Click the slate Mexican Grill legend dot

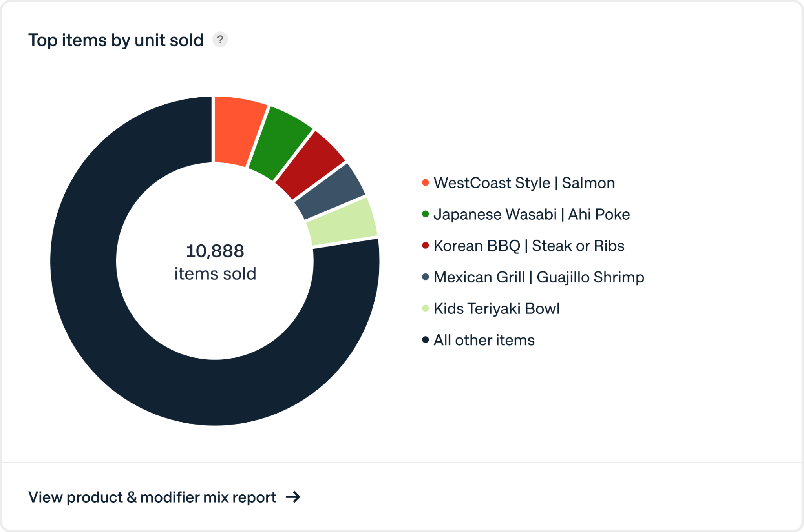425,277
